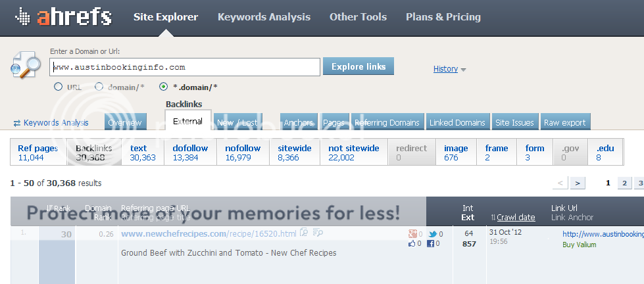Filter by .edu links 8

(605, 153)
